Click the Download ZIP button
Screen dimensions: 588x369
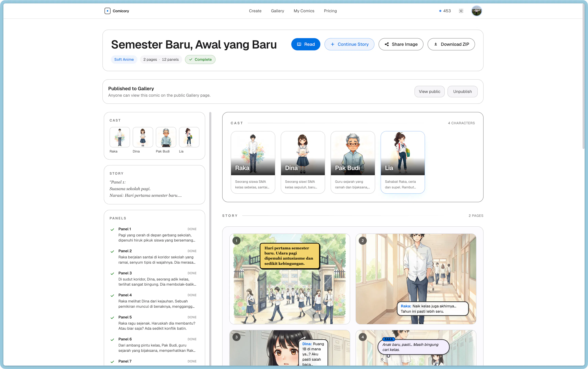(451, 44)
